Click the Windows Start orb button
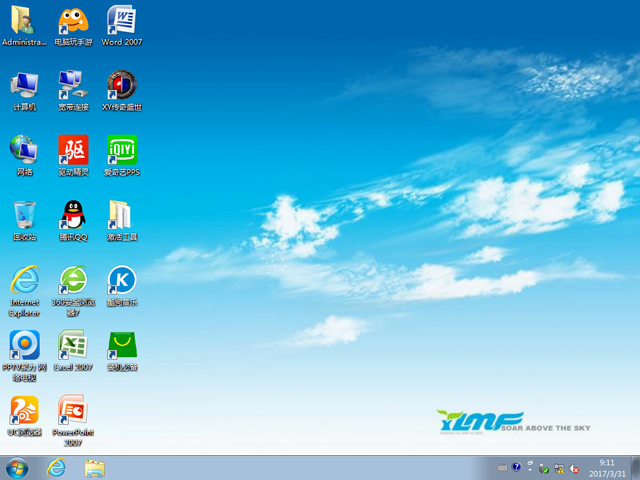Image resolution: width=640 pixels, height=480 pixels. [17, 467]
